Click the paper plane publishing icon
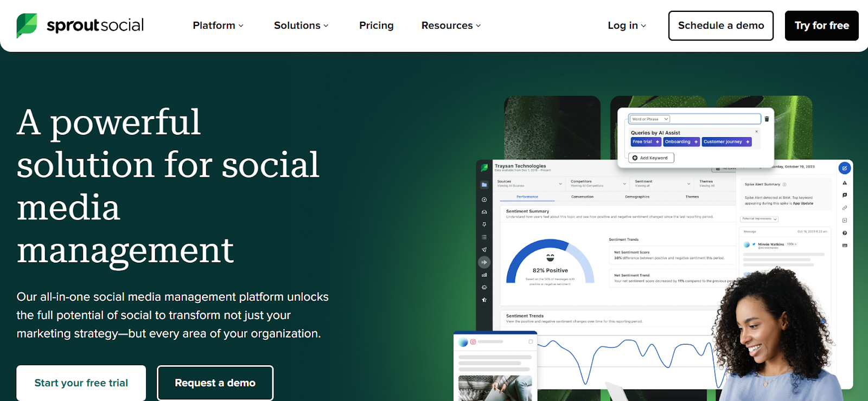This screenshot has height=401, width=868. [x=484, y=250]
